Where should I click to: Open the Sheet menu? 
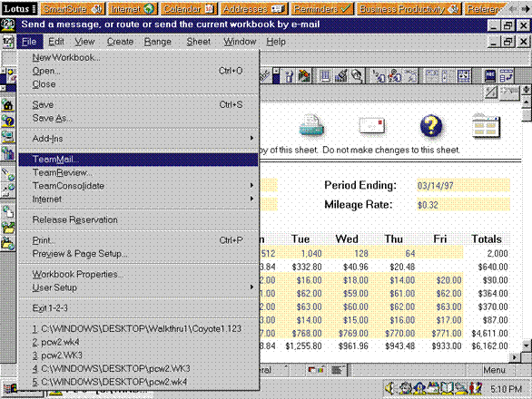[199, 42]
